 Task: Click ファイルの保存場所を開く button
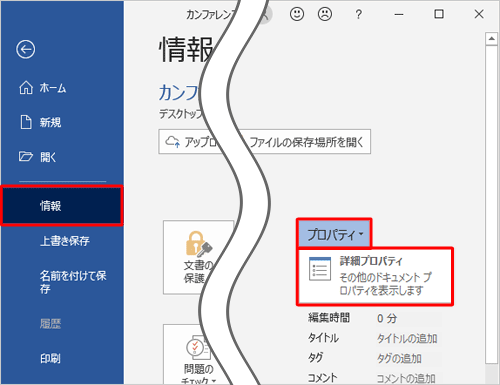(x=306, y=142)
